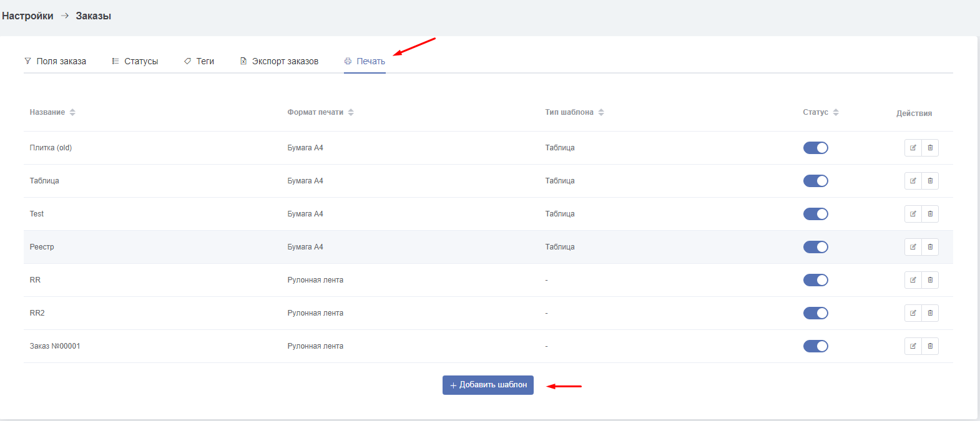This screenshot has height=421, width=980.
Task: Click the RR name cell
Action: [x=35, y=280]
